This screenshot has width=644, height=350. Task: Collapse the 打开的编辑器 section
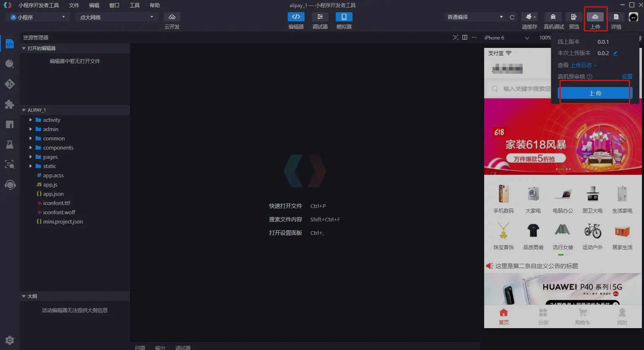tap(75, 48)
